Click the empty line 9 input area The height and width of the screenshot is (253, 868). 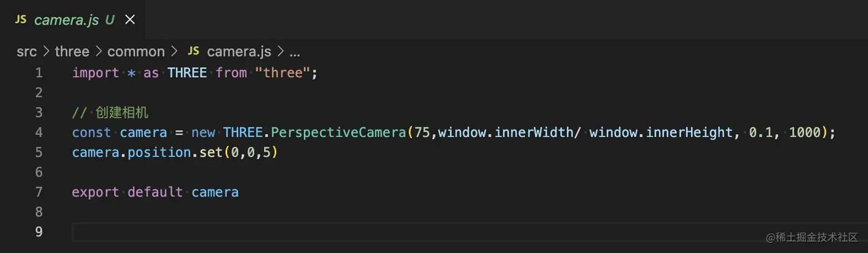click(459, 232)
